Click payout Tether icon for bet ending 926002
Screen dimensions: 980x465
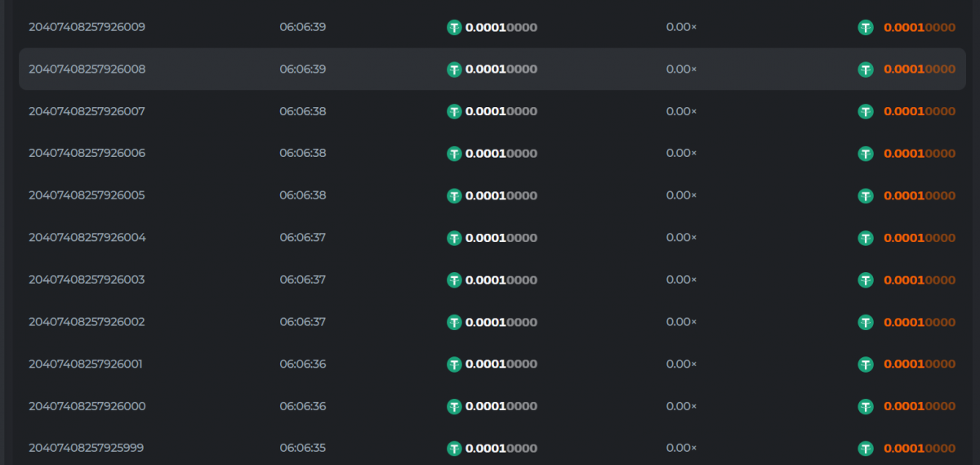866,322
